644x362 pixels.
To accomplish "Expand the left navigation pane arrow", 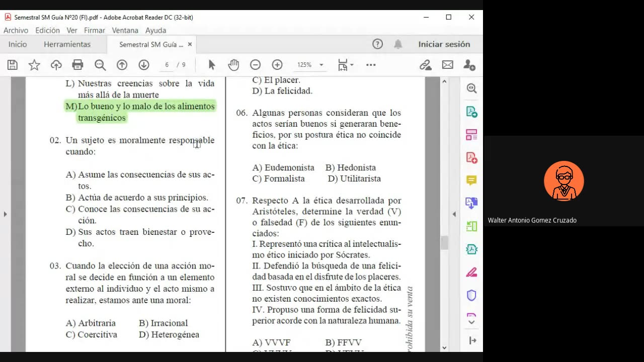I will tap(6, 214).
